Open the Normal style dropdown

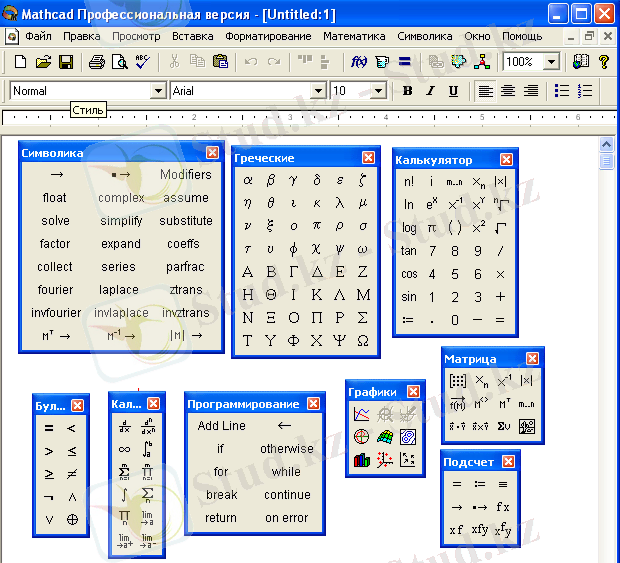[x=158, y=91]
